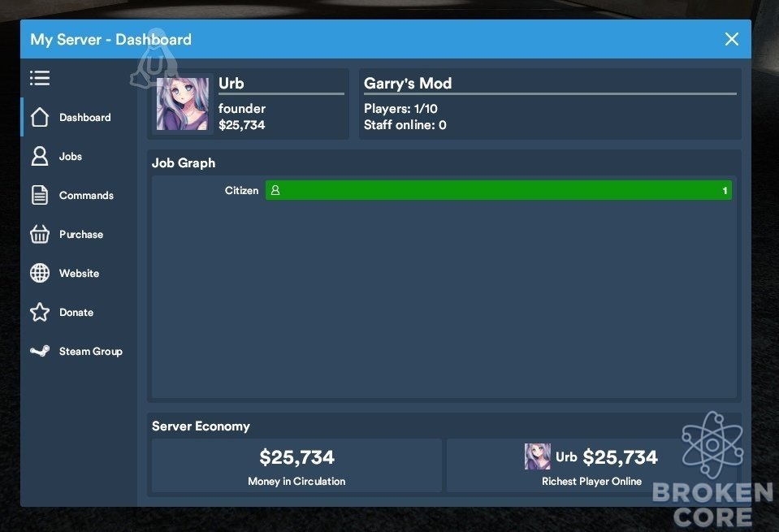Close the My Server Dashboard window

pos(731,39)
